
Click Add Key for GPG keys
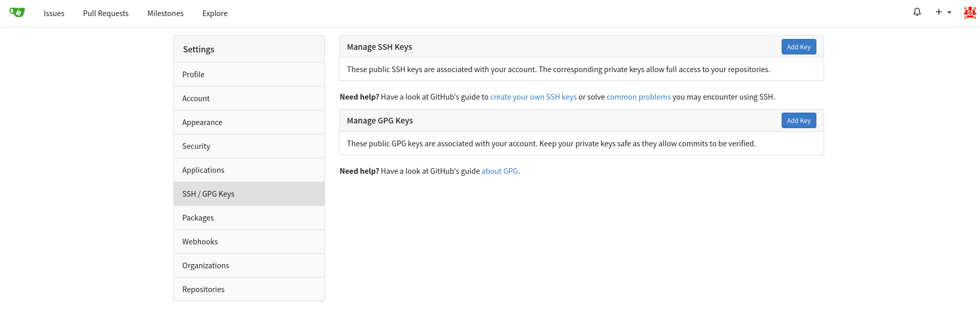pyautogui.click(x=798, y=120)
